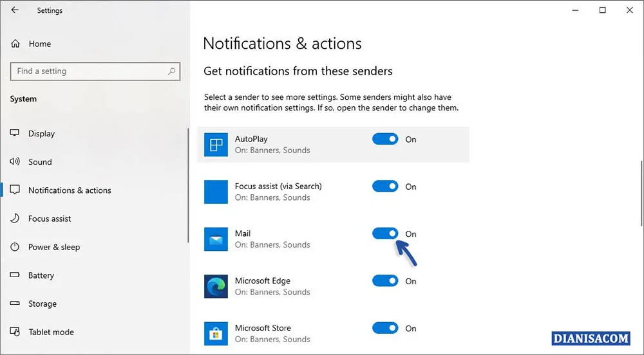The height and width of the screenshot is (355, 644).
Task: Open Sound settings
Action: [40, 162]
